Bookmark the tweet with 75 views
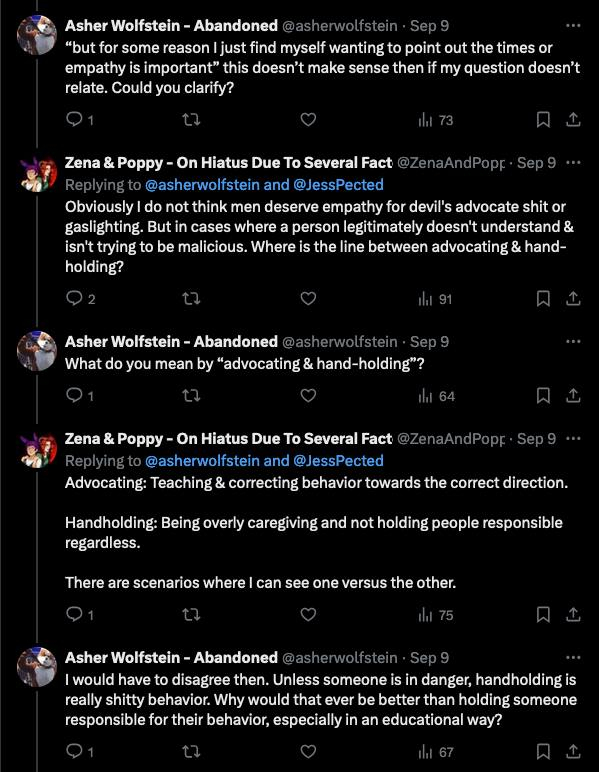The width and height of the screenshot is (599, 772). [543, 614]
